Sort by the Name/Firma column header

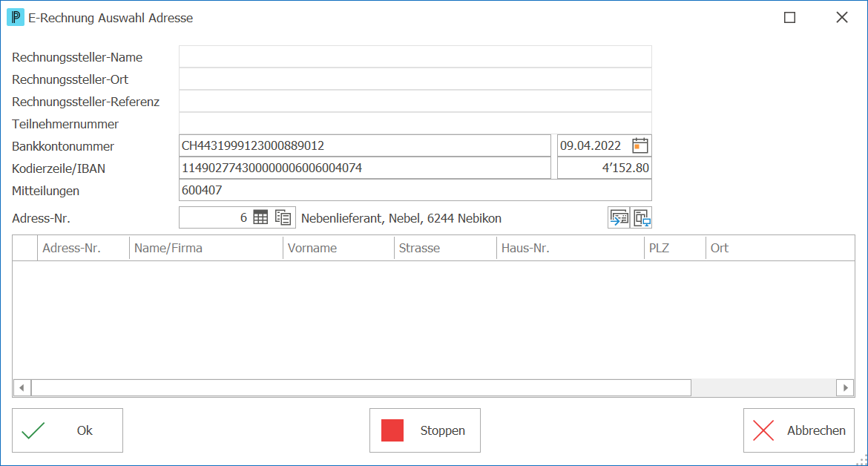(x=206, y=248)
